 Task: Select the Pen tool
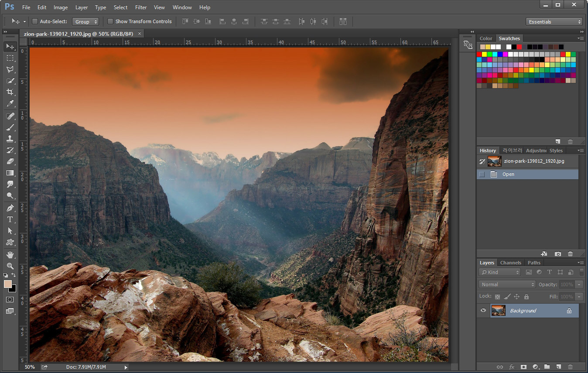(x=10, y=208)
